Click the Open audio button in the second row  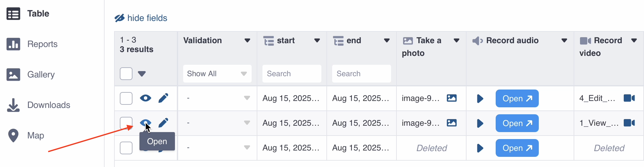pos(517,123)
